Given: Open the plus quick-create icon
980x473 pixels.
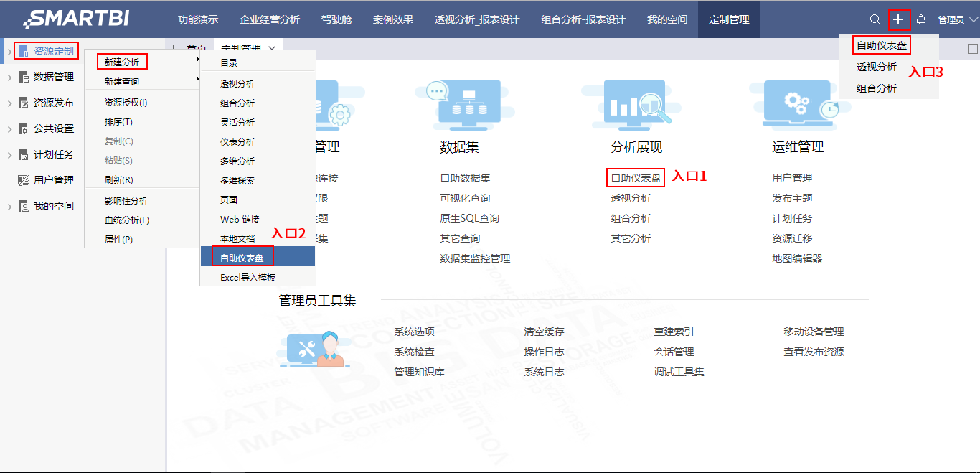Looking at the screenshot, I should point(898,19).
